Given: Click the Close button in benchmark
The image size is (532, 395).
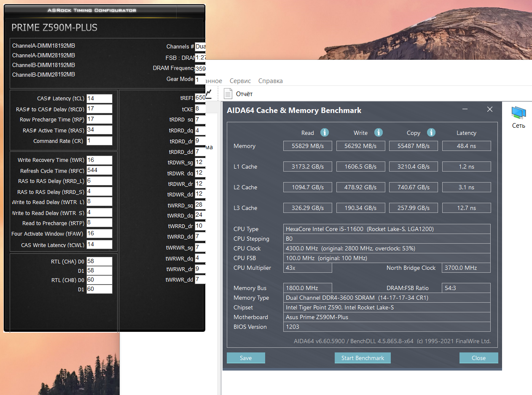Looking at the screenshot, I should pyautogui.click(x=478, y=358).
